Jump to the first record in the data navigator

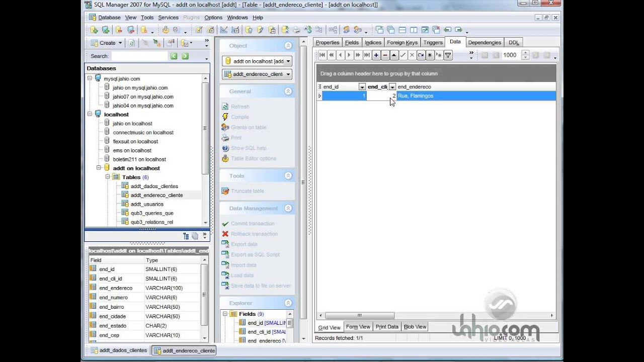click(322, 55)
